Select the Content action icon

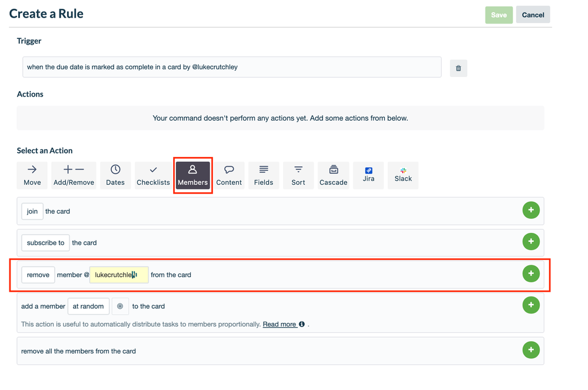pyautogui.click(x=229, y=175)
